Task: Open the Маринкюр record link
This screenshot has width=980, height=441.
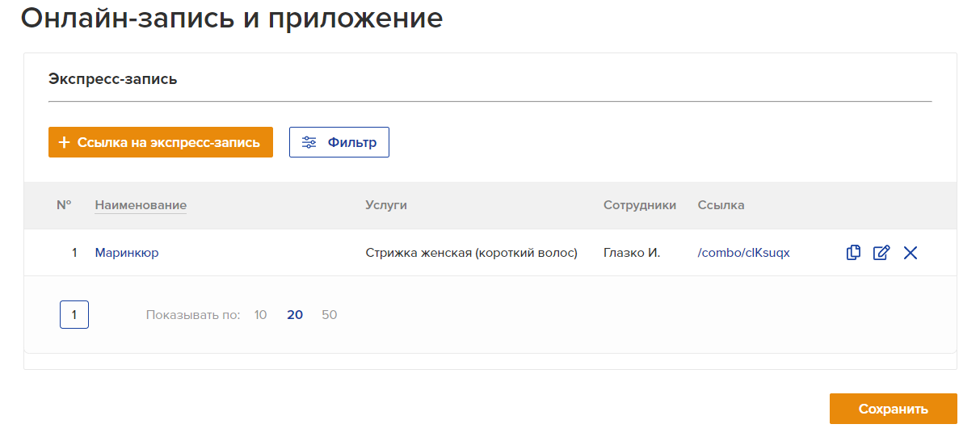Action: [127, 253]
